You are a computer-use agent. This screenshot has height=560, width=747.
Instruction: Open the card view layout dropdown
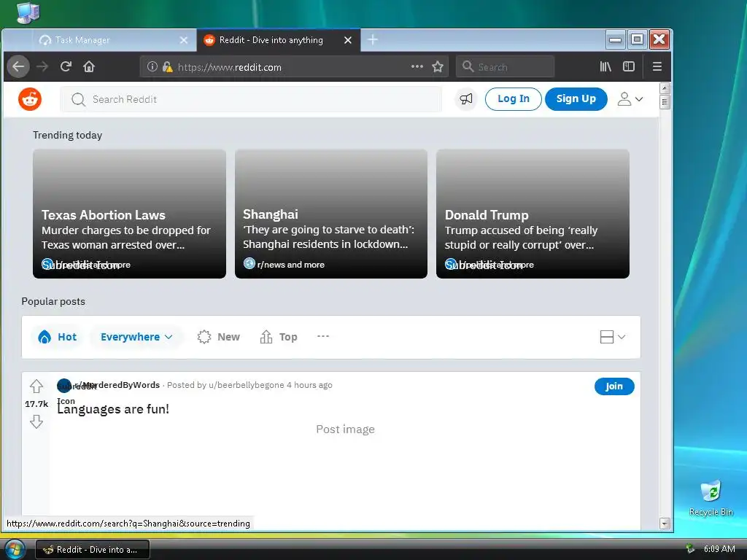click(612, 337)
